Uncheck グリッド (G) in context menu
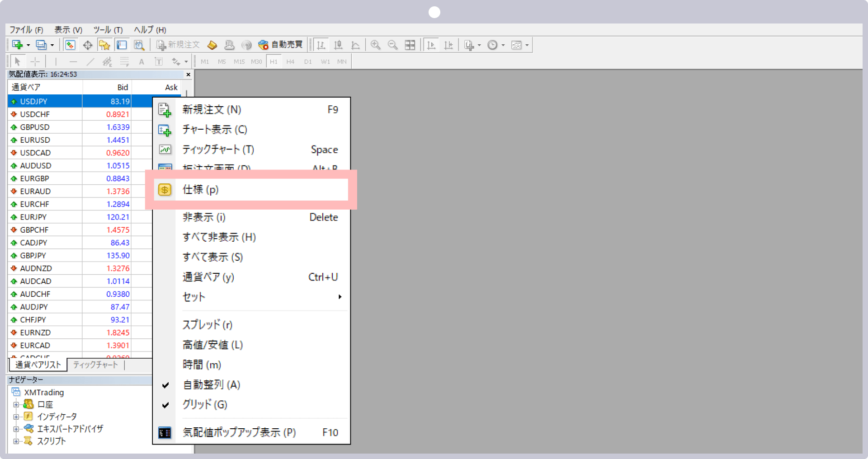This screenshot has width=868, height=459. (205, 404)
